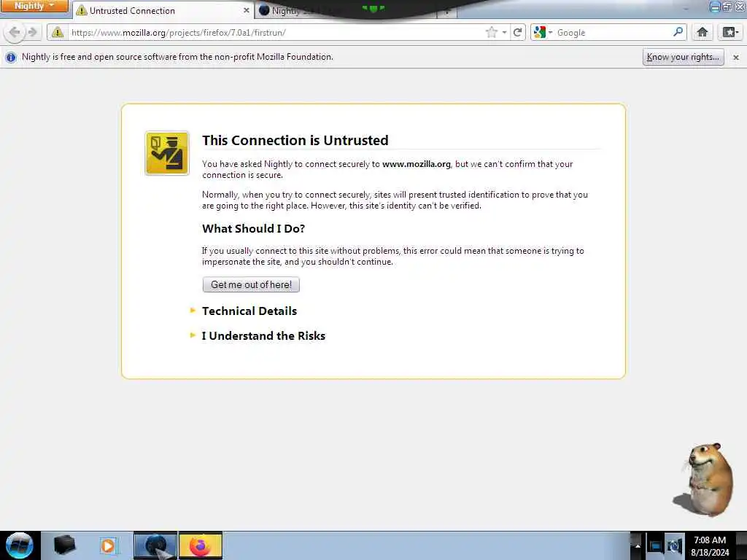Open the orange Nightly application menu
The width and height of the screenshot is (747, 560).
34,6
